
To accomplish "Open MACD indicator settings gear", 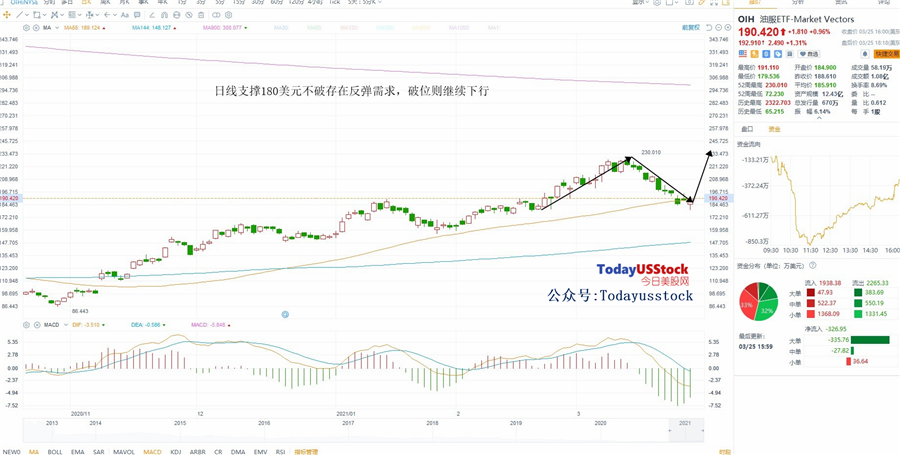I will tap(26, 325).
